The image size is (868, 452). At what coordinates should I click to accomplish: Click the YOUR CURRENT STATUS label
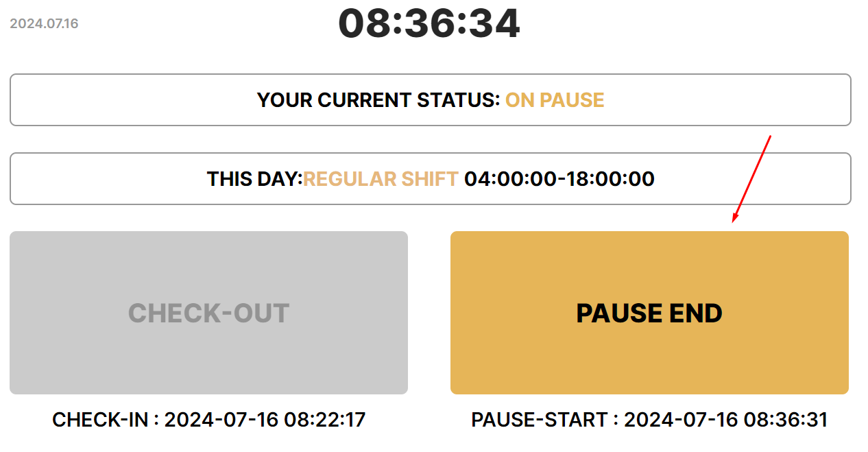click(378, 100)
